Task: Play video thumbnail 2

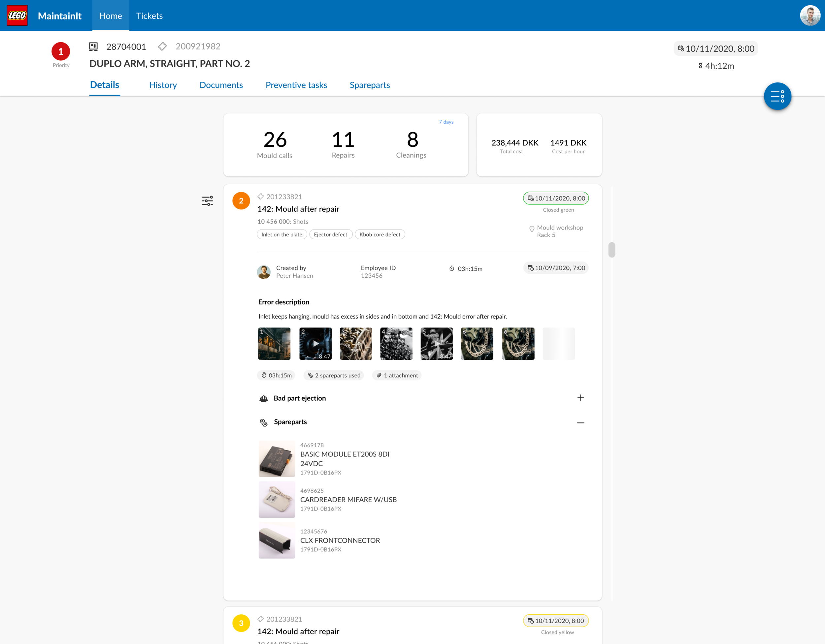Action: 315,344
